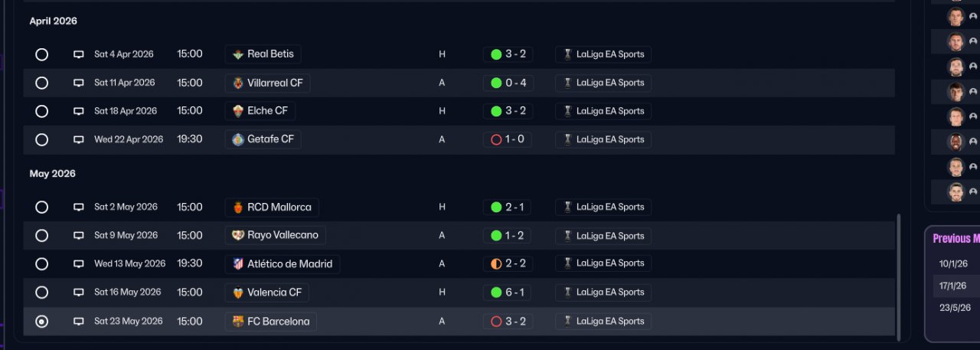Select the radio button for Wed 13 May 2026 match
The image size is (980, 350).
pos(42,264)
